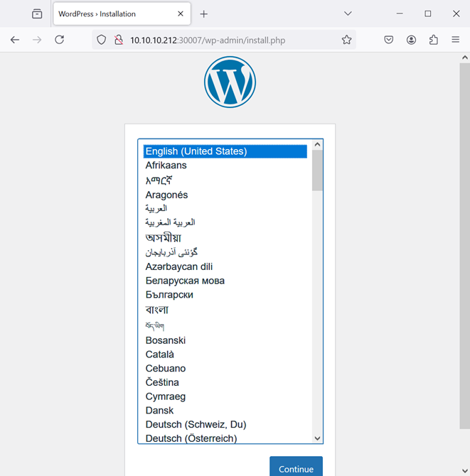The height and width of the screenshot is (476, 470).
Task: Go back one page with arrow
Action: 15,40
